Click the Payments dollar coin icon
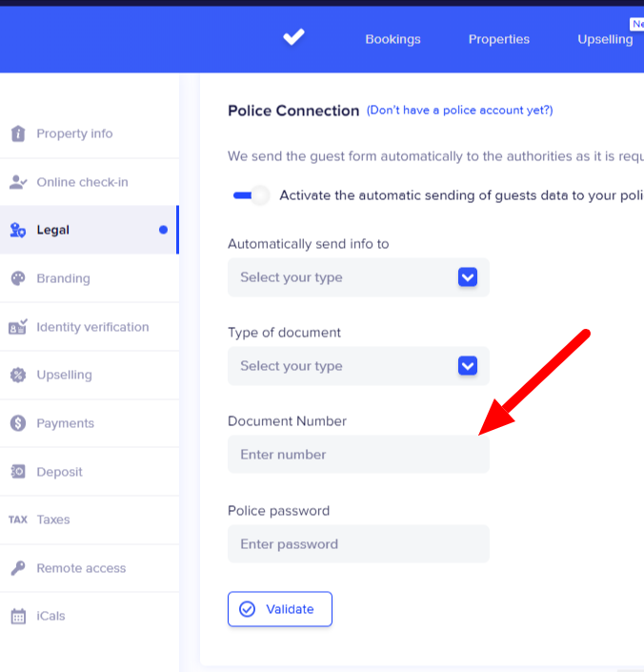Screen dimensions: 644x672 coord(17,423)
